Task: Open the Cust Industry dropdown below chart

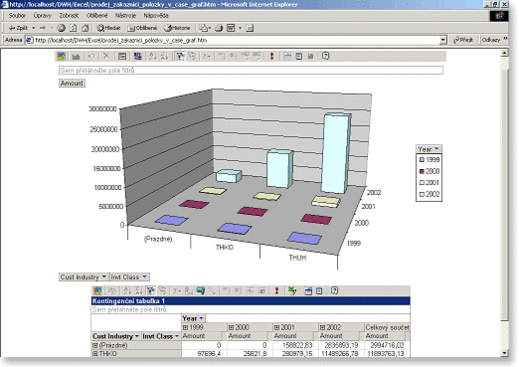Action: coord(104,277)
